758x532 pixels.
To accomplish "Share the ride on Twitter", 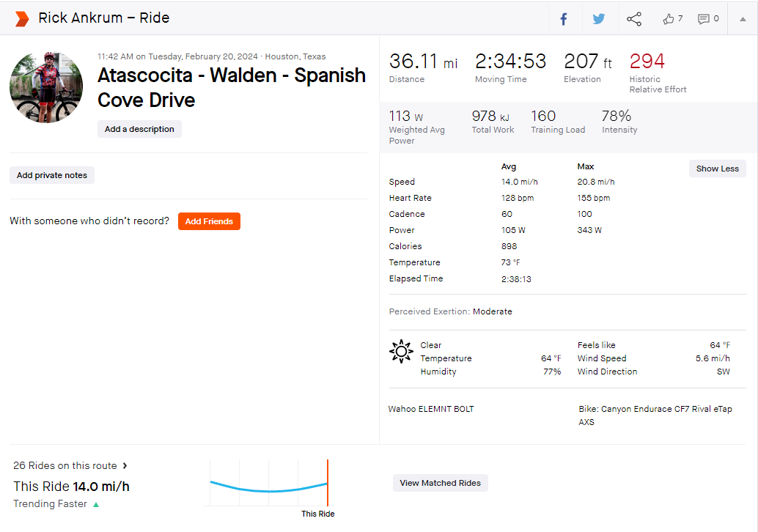I will tap(599, 19).
